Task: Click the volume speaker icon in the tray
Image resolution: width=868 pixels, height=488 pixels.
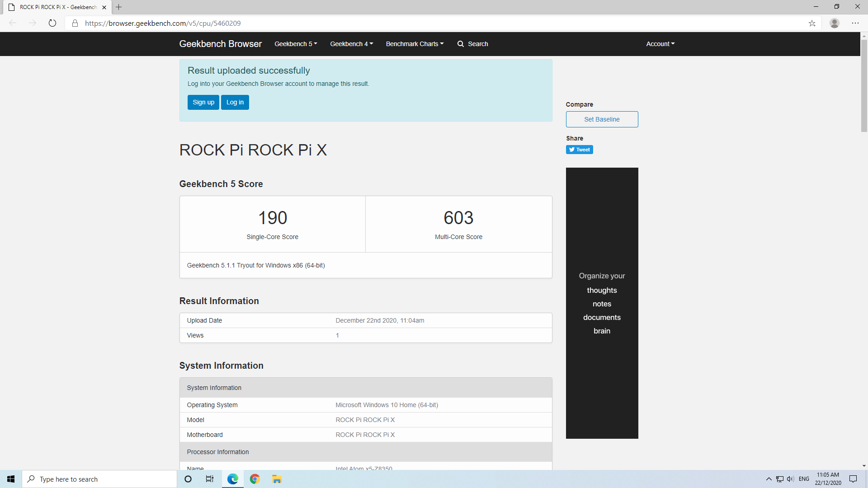Action: (x=790, y=479)
